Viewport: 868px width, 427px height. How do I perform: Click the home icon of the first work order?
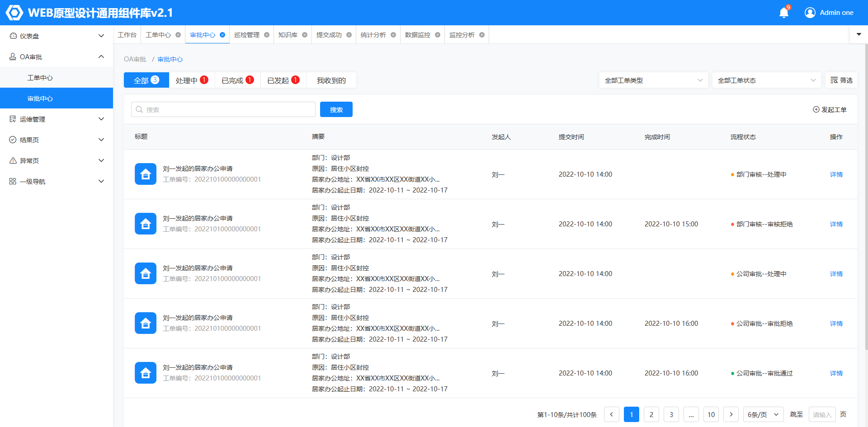tap(146, 174)
